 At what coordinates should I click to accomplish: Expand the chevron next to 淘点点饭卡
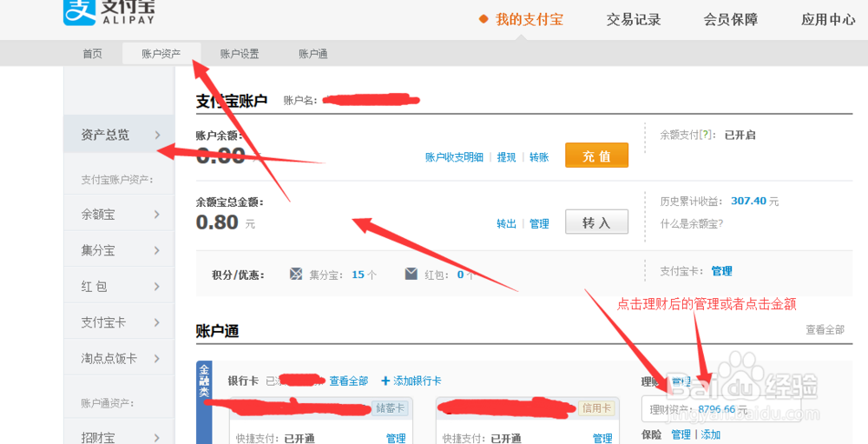tap(157, 358)
